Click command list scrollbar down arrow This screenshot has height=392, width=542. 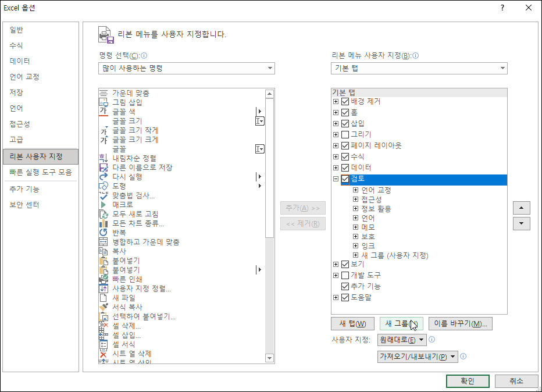[270, 358]
